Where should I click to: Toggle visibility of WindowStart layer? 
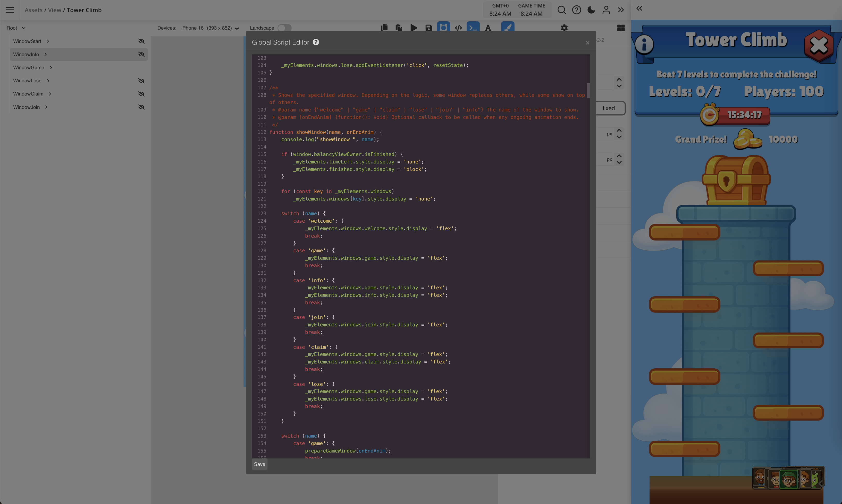click(x=141, y=41)
